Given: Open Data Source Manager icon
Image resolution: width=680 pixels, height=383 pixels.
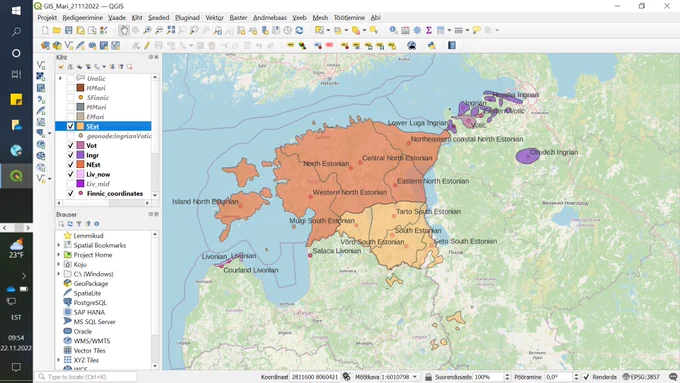Looking at the screenshot, I should tap(46, 46).
